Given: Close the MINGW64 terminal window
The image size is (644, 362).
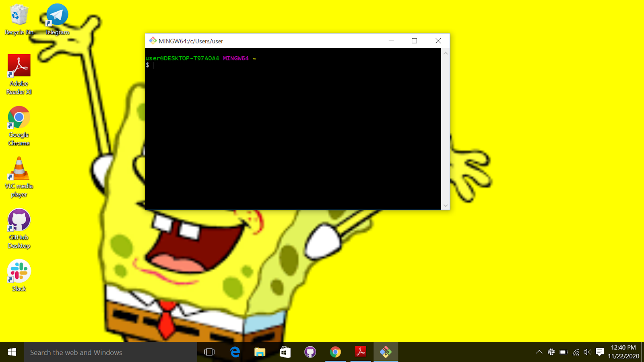Looking at the screenshot, I should click(x=438, y=41).
